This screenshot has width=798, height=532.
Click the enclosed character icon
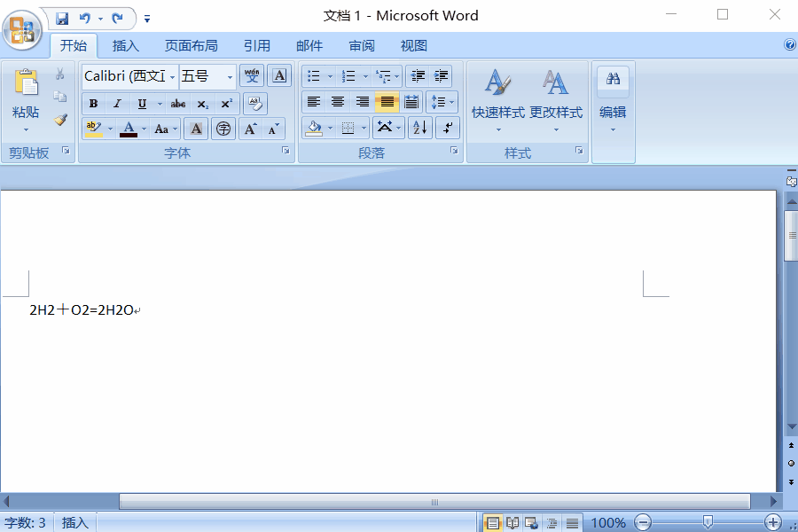(x=223, y=129)
